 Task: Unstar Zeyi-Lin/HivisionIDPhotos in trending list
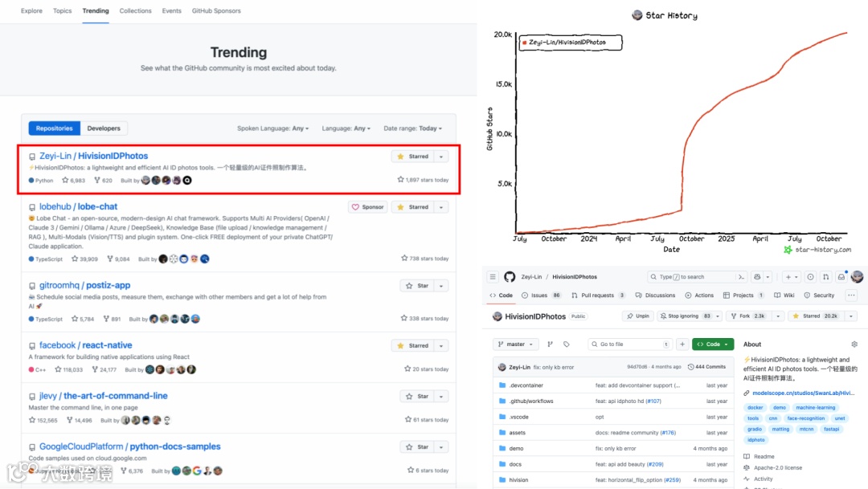[412, 157]
